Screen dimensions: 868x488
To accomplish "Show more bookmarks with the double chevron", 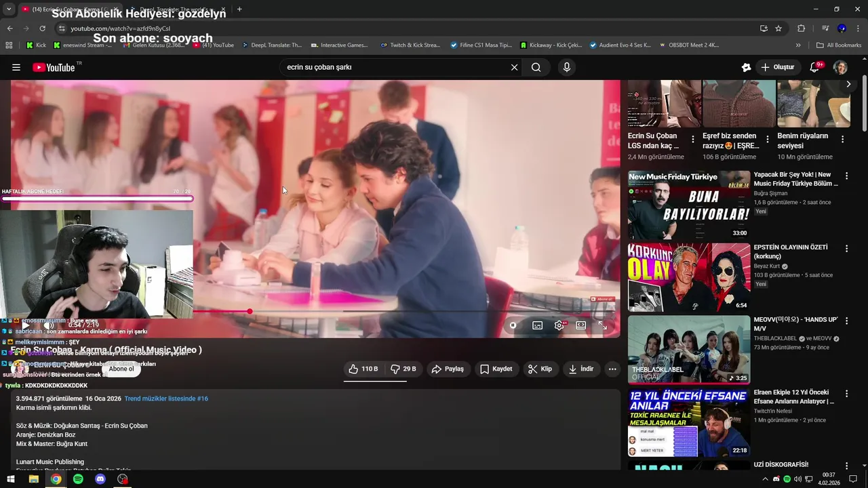I will coord(798,45).
